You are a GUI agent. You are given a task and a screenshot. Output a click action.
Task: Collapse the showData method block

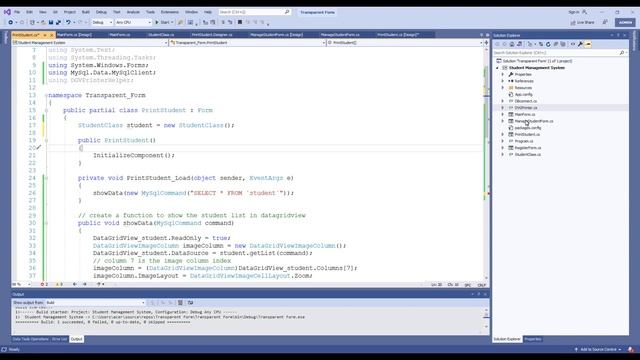point(46,223)
